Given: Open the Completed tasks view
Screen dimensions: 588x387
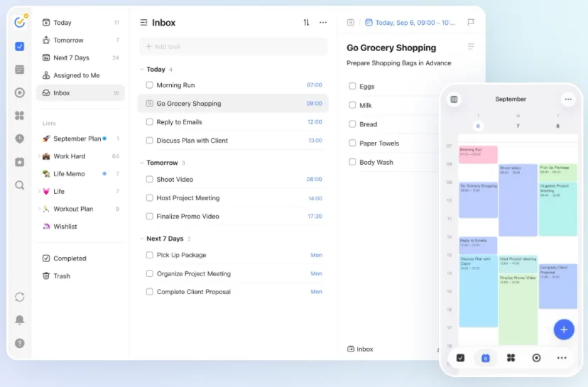Looking at the screenshot, I should 80,258.
